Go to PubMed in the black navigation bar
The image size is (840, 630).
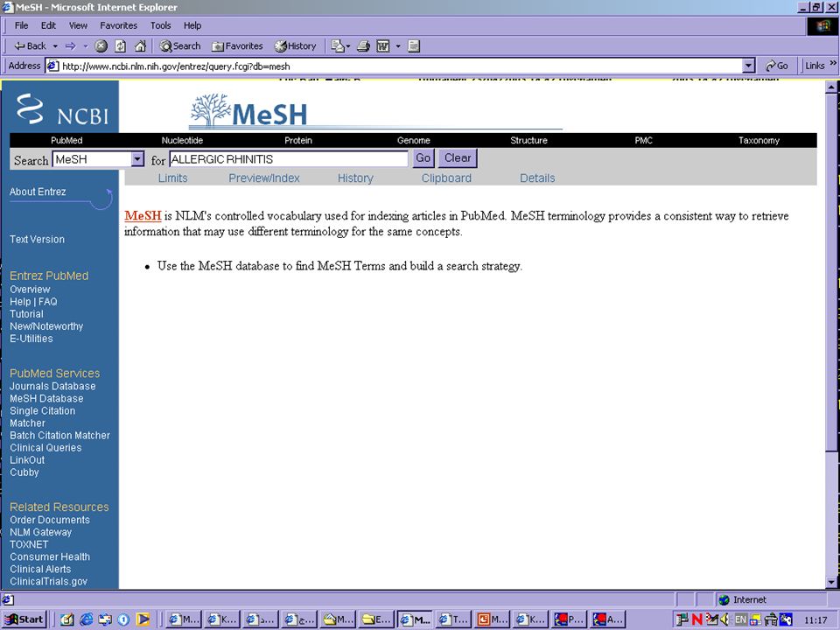point(66,140)
